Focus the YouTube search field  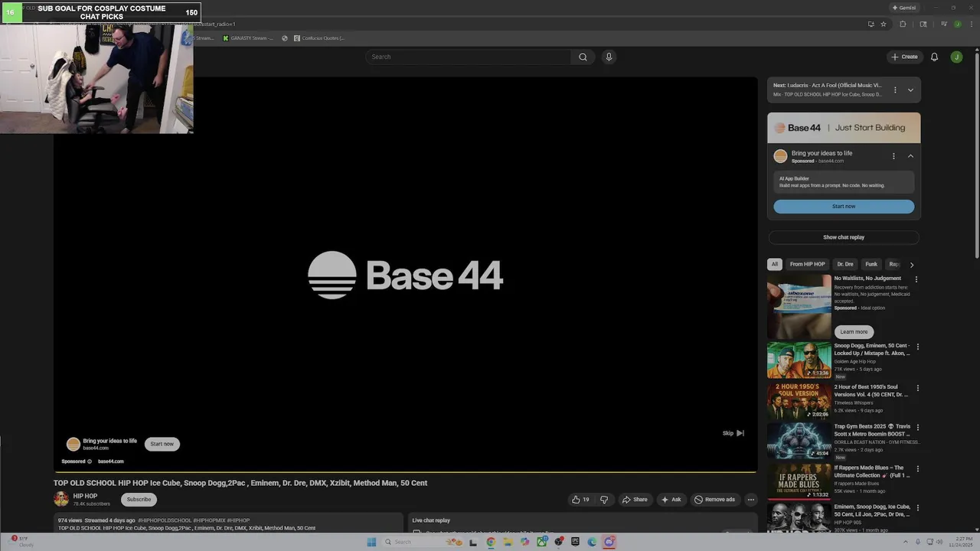coord(468,57)
